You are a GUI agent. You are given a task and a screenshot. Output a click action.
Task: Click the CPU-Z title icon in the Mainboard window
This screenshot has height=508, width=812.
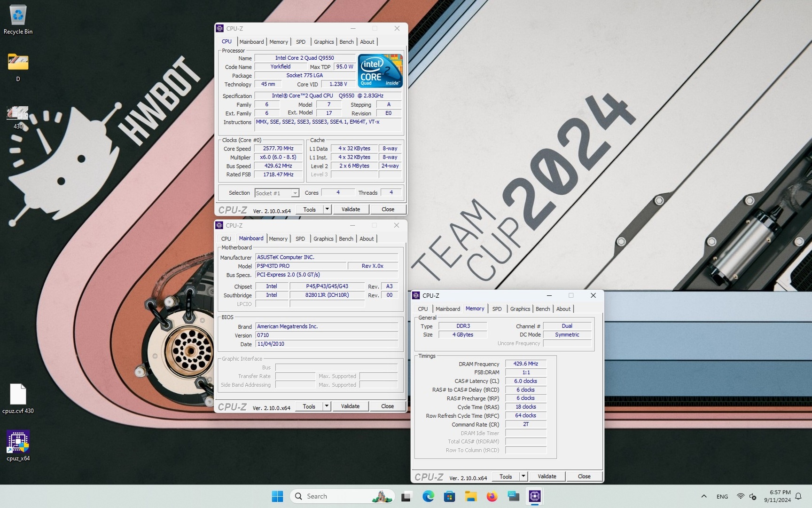[219, 225]
